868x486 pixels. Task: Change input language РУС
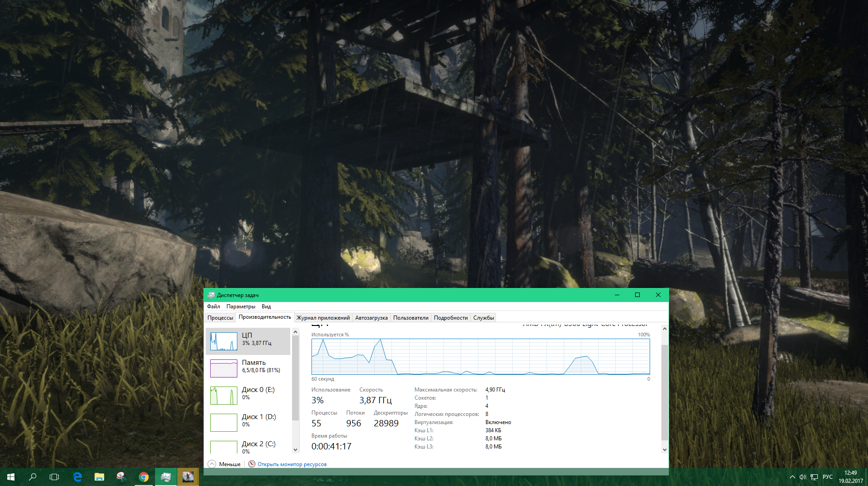pyautogui.click(x=828, y=477)
